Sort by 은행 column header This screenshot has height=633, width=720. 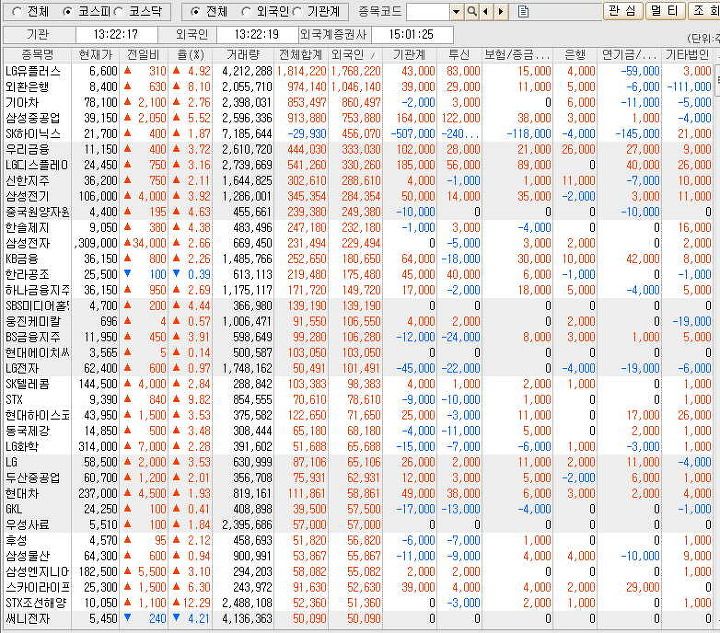tap(575, 55)
